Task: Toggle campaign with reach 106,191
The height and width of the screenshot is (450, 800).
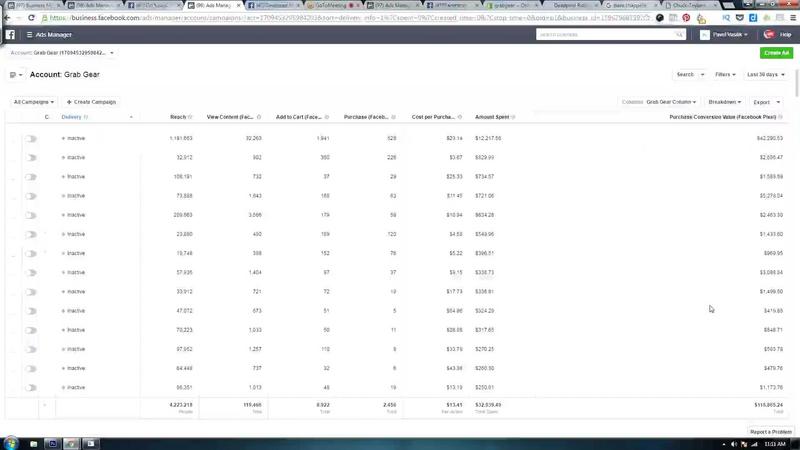Action: coord(31,177)
